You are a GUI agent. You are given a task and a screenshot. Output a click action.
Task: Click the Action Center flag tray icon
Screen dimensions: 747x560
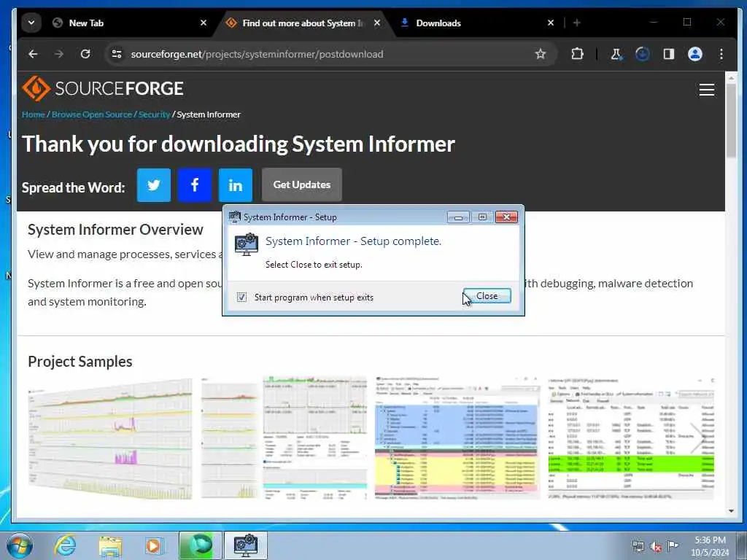[x=673, y=546]
